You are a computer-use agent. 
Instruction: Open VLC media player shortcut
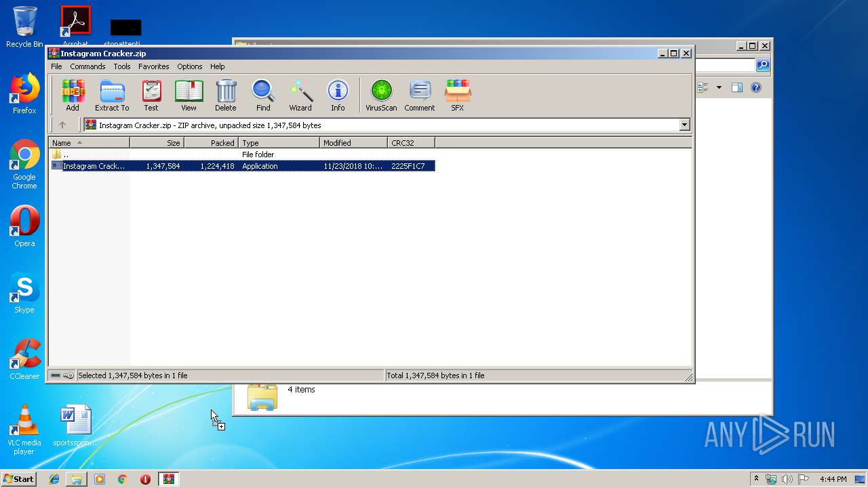tap(24, 430)
